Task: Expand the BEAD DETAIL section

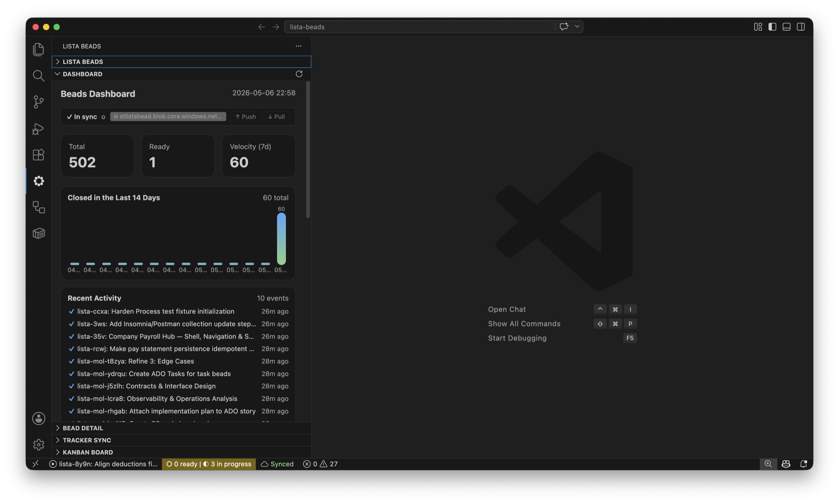Action: [x=181, y=428]
